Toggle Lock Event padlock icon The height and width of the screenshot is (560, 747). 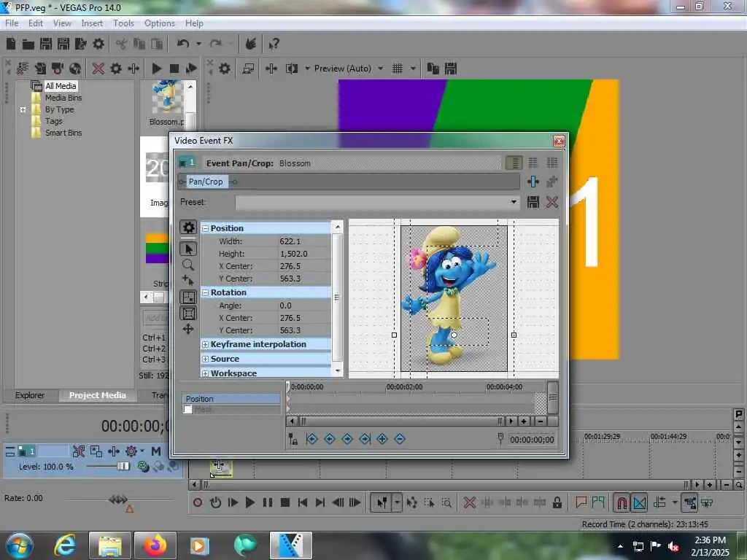[557, 502]
